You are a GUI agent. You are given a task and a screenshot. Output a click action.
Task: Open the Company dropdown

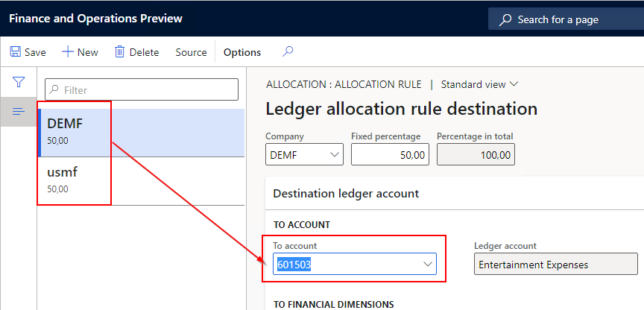[x=333, y=155]
